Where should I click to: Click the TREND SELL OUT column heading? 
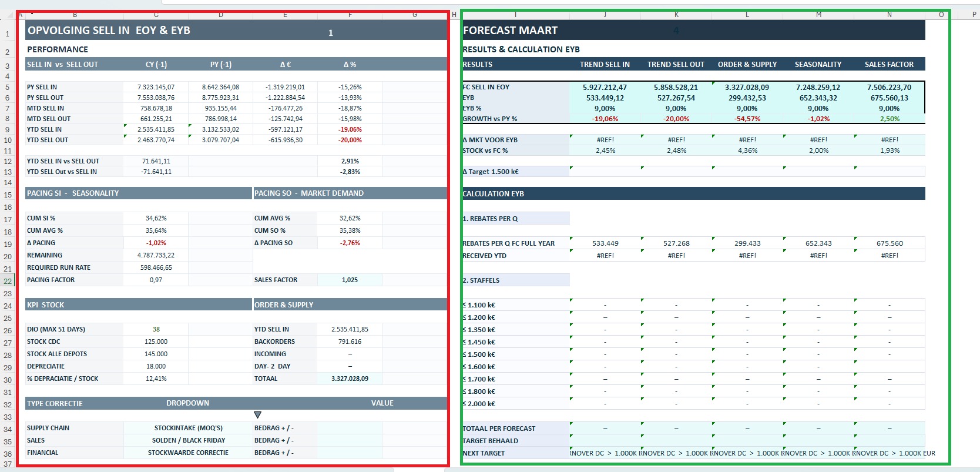[676, 64]
